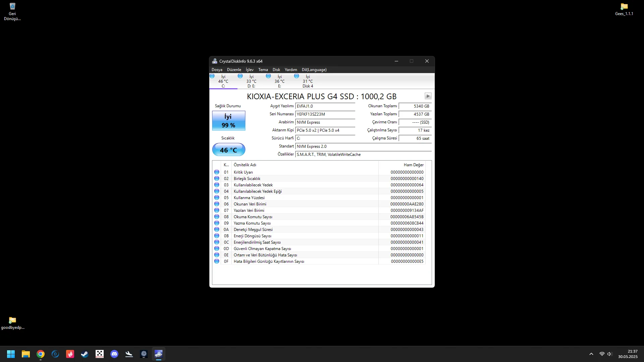This screenshot has height=362, width=644.
Task: Open Steam from the taskbar
Action: tap(85, 354)
